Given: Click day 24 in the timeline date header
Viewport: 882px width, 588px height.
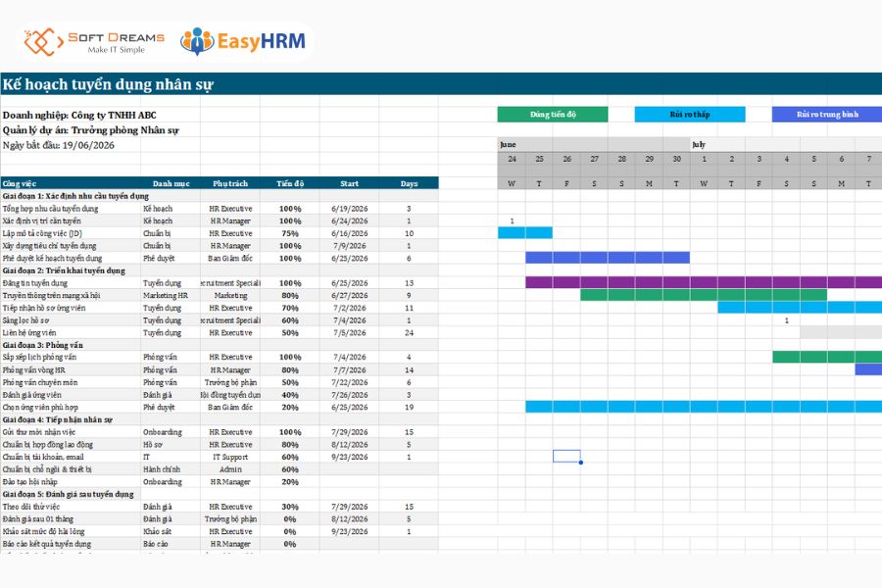Looking at the screenshot, I should click(x=512, y=159).
